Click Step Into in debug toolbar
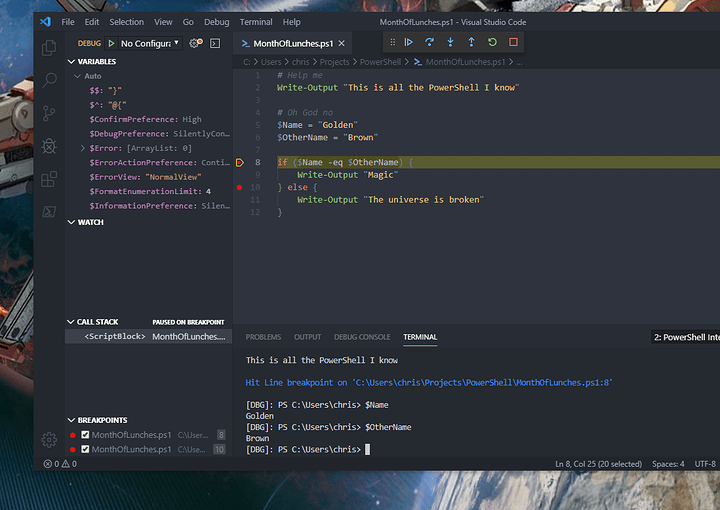The width and height of the screenshot is (720, 510). [x=450, y=42]
